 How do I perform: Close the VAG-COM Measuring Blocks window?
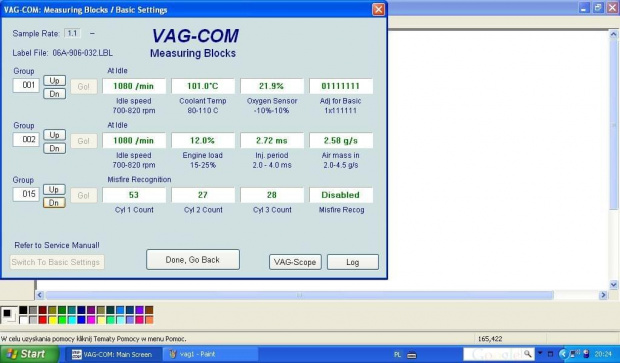click(378, 9)
